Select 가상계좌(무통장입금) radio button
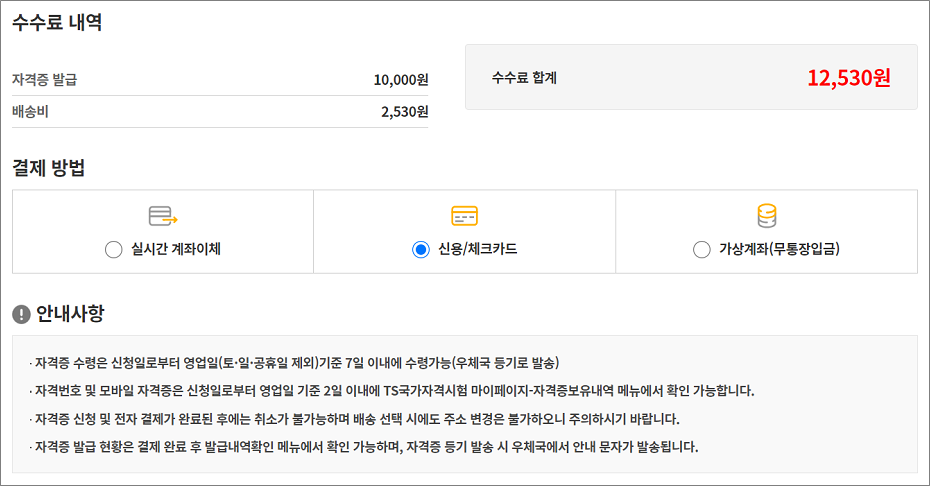The height and width of the screenshot is (486, 930). point(702,250)
